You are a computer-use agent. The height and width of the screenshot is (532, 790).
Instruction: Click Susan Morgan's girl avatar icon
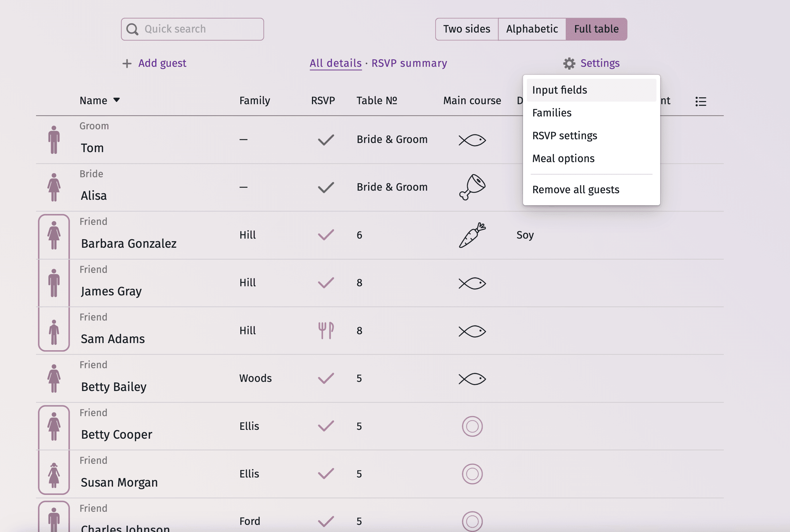(x=54, y=474)
